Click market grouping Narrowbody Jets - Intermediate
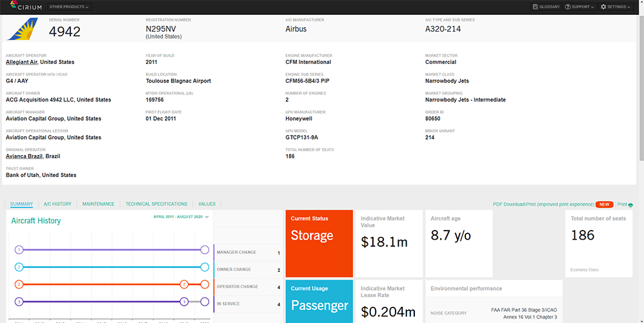 (465, 100)
